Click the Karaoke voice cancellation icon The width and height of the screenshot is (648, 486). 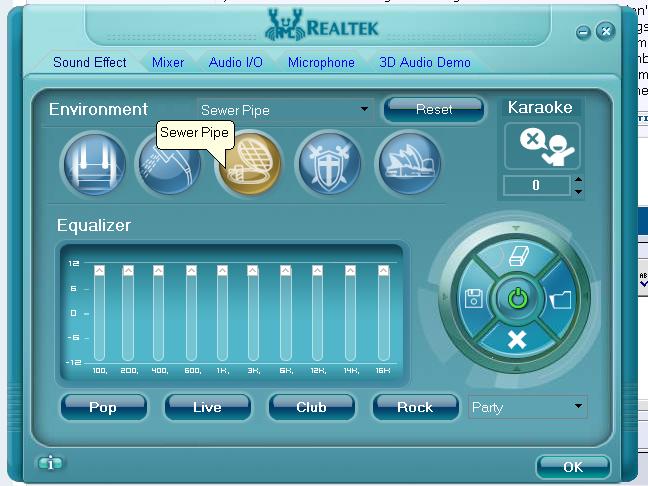[x=542, y=146]
